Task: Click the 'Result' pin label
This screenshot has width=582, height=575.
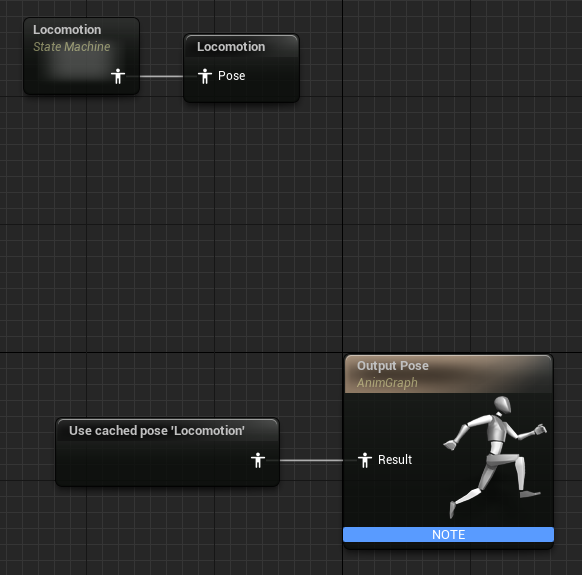Action: click(x=395, y=460)
